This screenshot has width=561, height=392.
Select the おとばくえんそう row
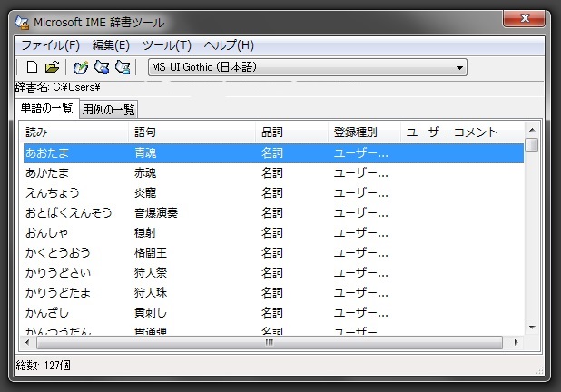coord(273,213)
